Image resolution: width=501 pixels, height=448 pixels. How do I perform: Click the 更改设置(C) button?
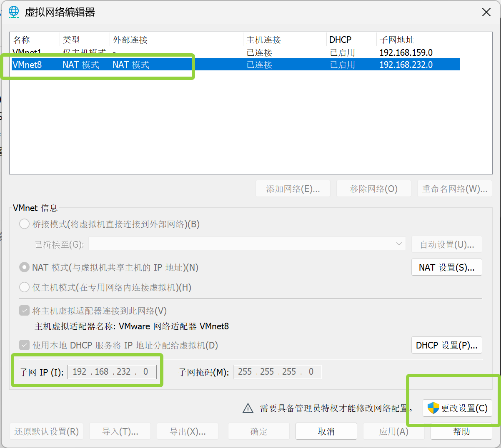coord(457,408)
